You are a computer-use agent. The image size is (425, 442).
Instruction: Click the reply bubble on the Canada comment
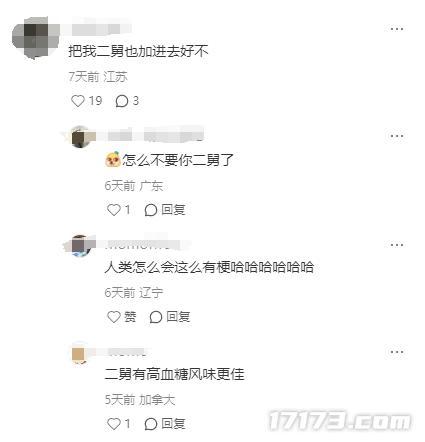pyautogui.click(x=150, y=424)
